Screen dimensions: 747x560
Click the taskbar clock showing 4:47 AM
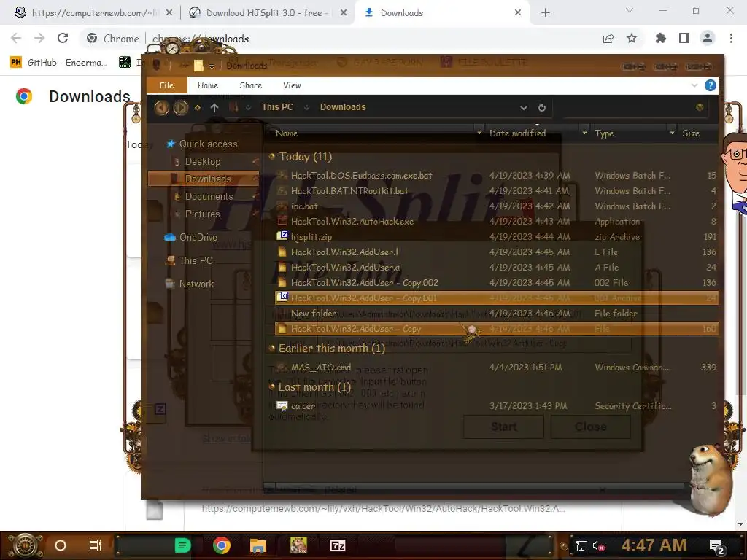tap(654, 545)
